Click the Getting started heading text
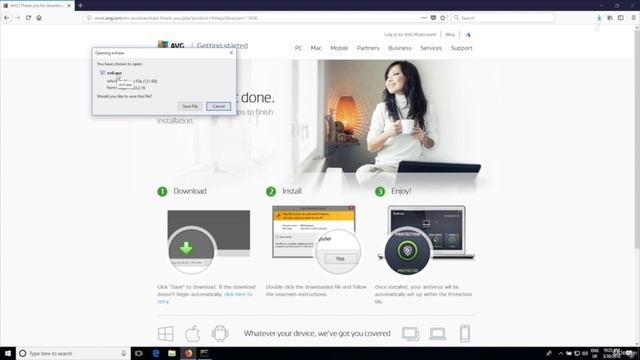 tap(222, 45)
